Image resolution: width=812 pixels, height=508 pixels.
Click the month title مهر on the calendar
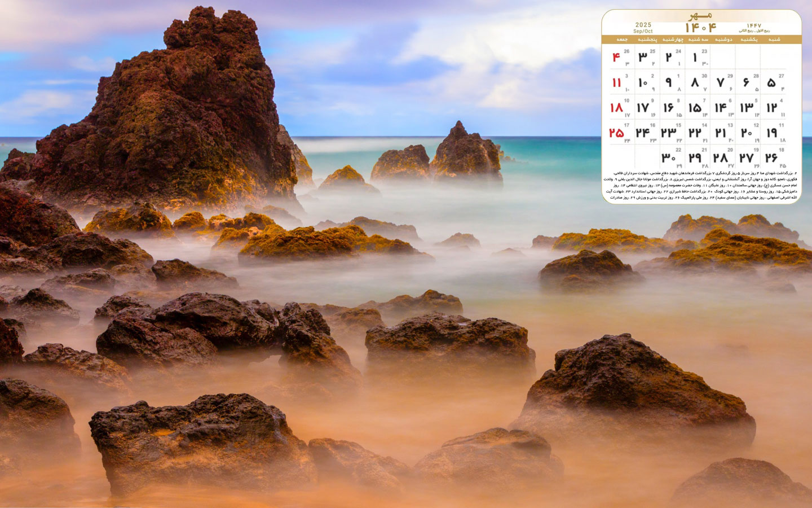(701, 15)
